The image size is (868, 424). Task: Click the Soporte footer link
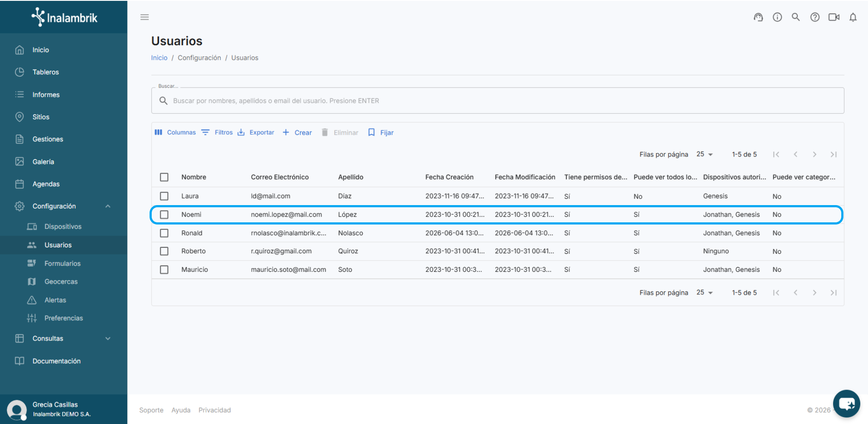click(x=151, y=410)
